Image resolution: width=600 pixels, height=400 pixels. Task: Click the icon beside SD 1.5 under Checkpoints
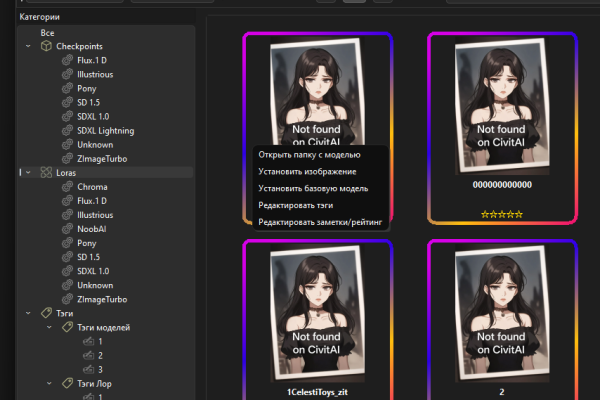click(67, 102)
